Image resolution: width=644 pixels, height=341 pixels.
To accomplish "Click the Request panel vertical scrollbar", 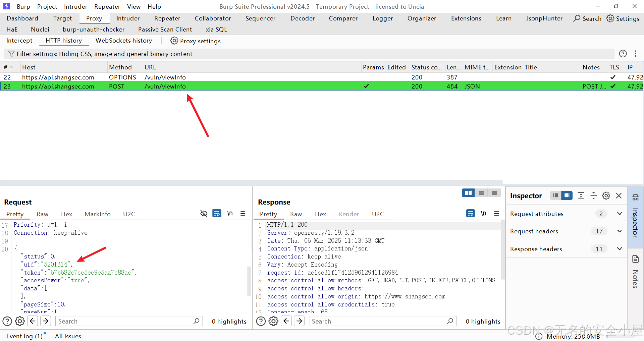I will (x=249, y=281).
